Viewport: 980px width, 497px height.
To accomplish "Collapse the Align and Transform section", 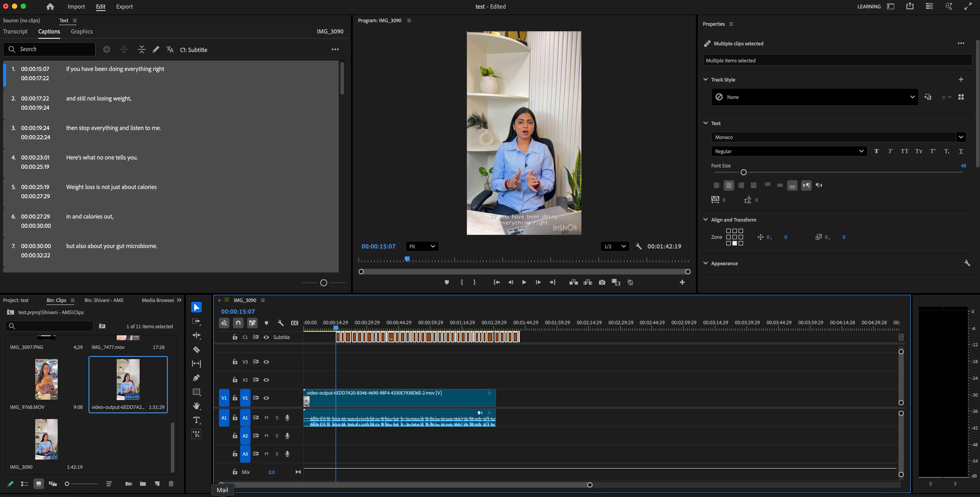I will (x=706, y=220).
